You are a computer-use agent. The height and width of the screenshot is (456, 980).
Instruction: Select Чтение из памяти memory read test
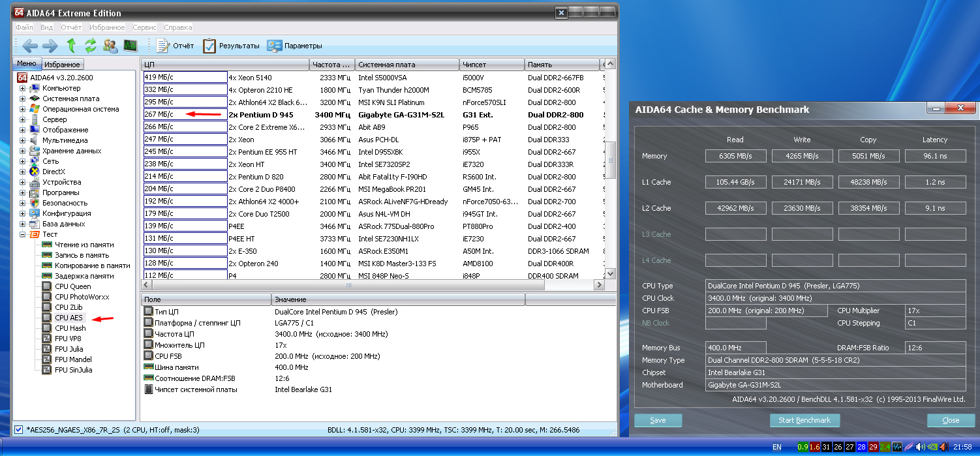click(x=85, y=245)
